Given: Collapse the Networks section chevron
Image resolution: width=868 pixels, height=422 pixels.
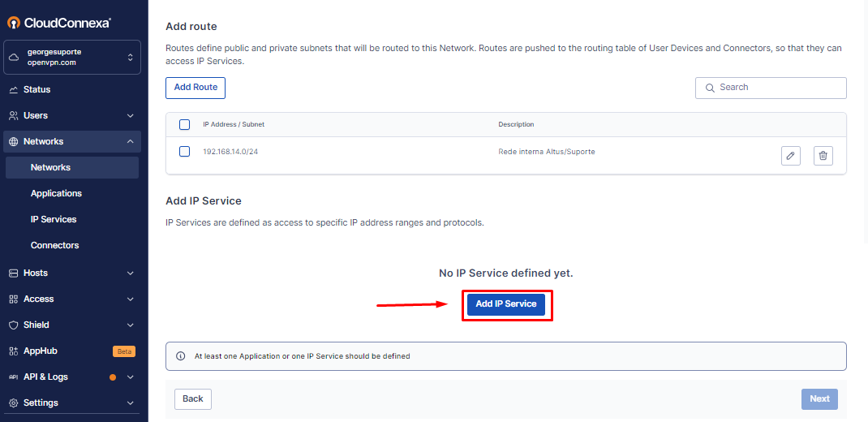Looking at the screenshot, I should click(x=131, y=141).
